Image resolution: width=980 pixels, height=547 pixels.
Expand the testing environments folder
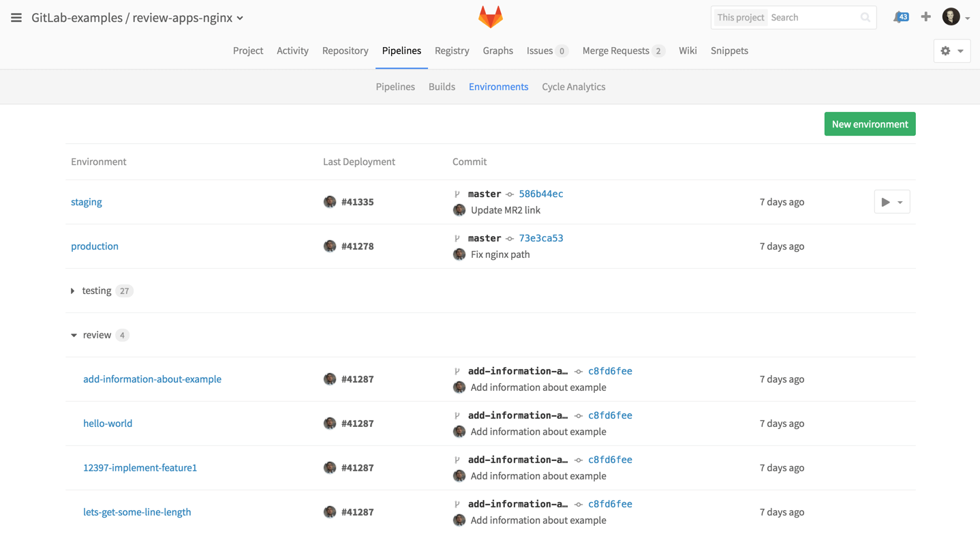click(73, 291)
